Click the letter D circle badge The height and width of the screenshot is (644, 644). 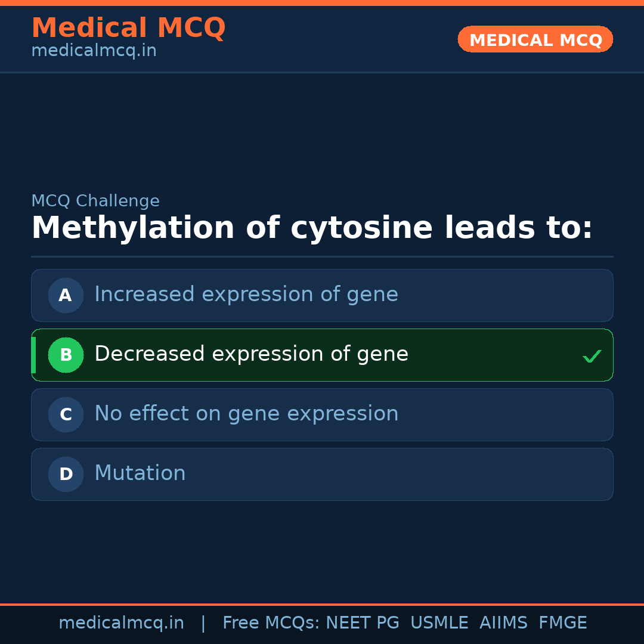click(x=66, y=474)
